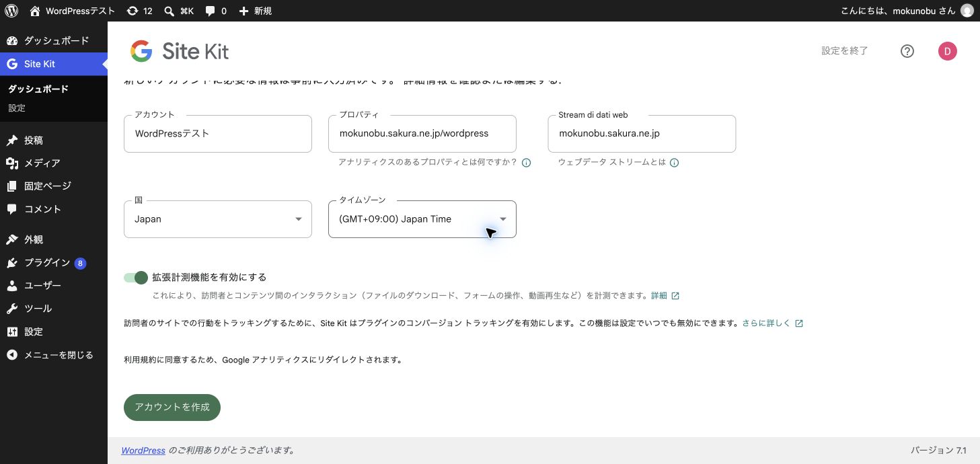Open the ユーザー users menu
This screenshot has width=980, height=464.
[x=54, y=286]
